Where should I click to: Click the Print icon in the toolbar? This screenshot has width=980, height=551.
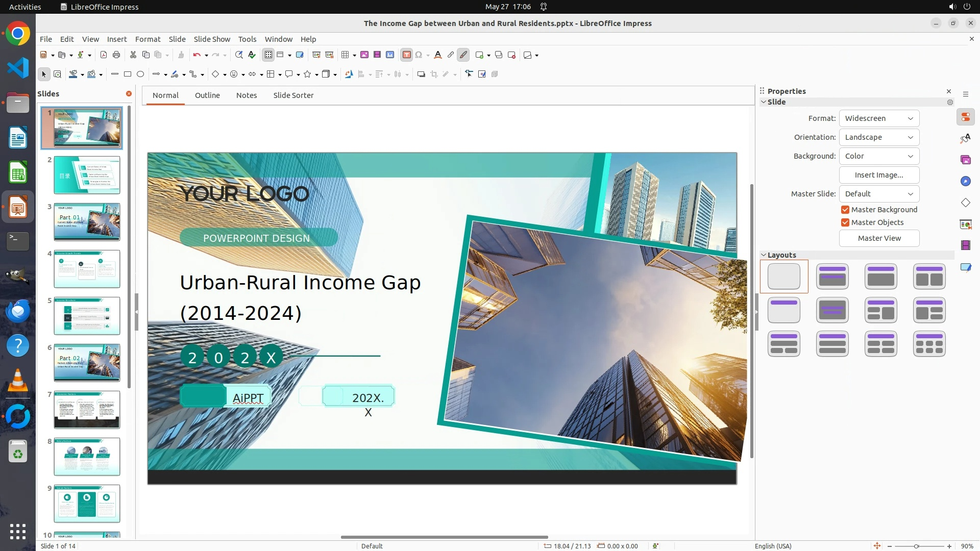pyautogui.click(x=116, y=55)
